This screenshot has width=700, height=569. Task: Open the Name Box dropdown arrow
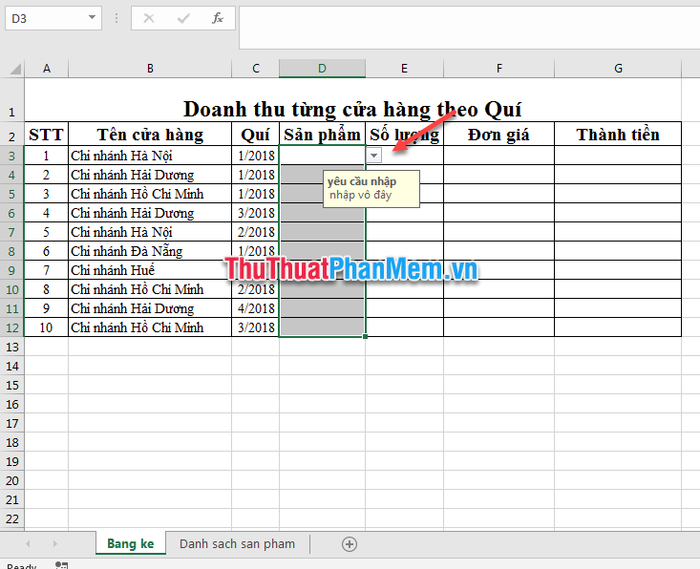[x=92, y=18]
